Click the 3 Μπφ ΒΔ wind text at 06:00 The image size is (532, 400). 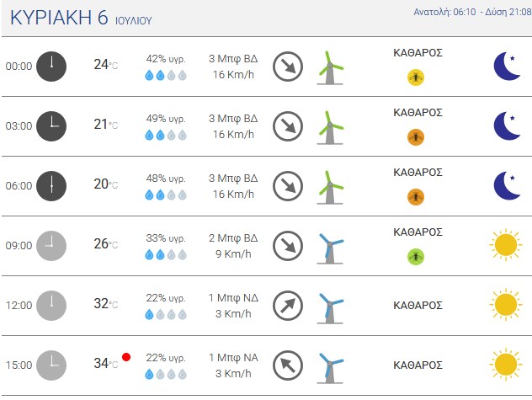tap(233, 179)
